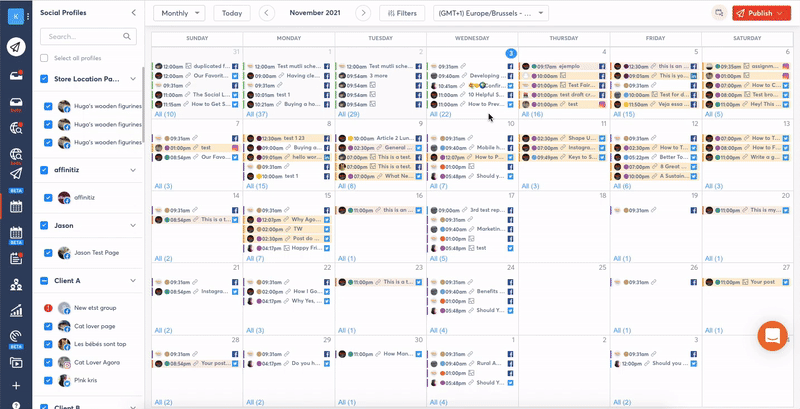Click the three-dot menu beside the K avatar
This screenshot has height=409, width=800.
(28, 16)
